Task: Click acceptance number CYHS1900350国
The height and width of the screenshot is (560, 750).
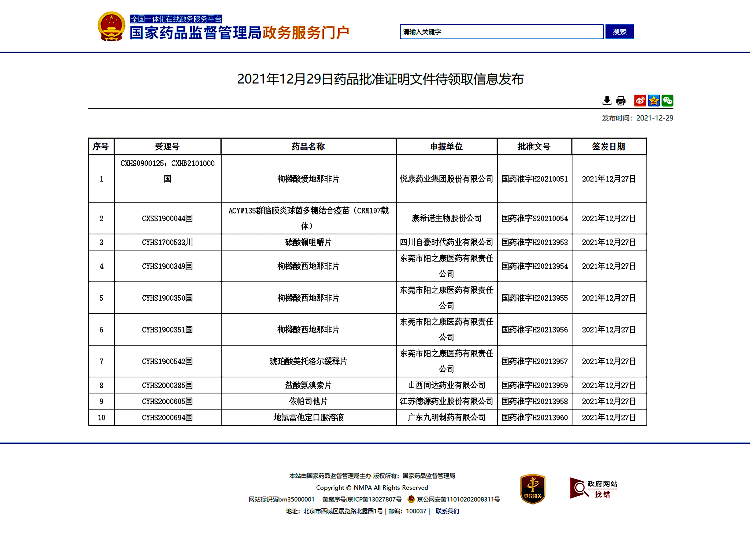Action: (x=167, y=298)
